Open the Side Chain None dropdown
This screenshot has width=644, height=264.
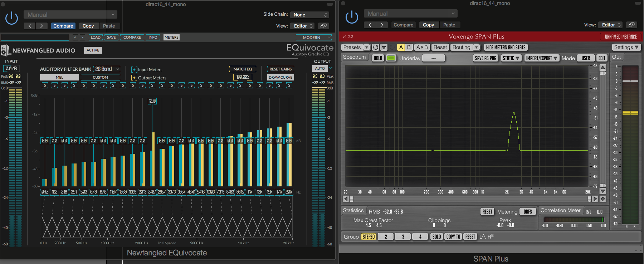click(x=310, y=15)
